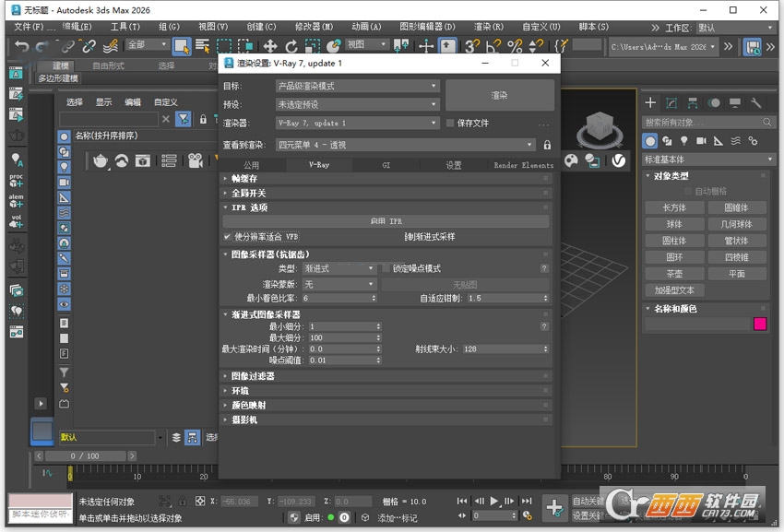Toggle the percent snap icon
The height and width of the screenshot is (532, 784).
tap(515, 46)
